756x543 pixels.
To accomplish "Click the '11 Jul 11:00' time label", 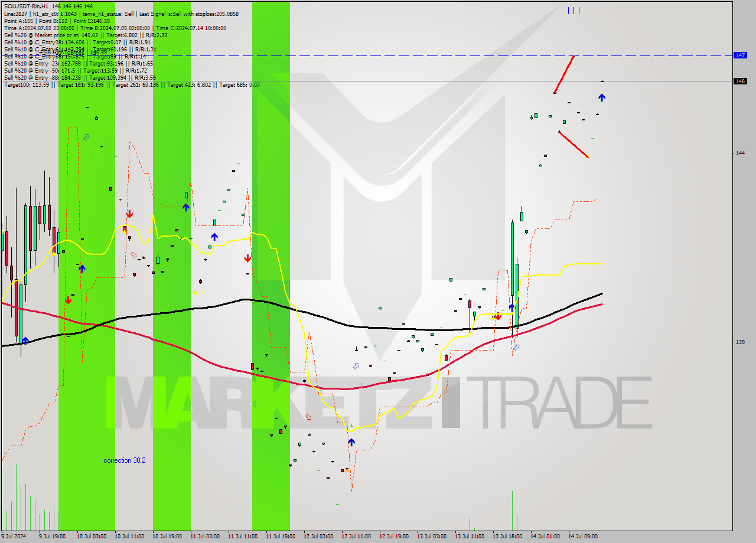I will click(x=243, y=537).
